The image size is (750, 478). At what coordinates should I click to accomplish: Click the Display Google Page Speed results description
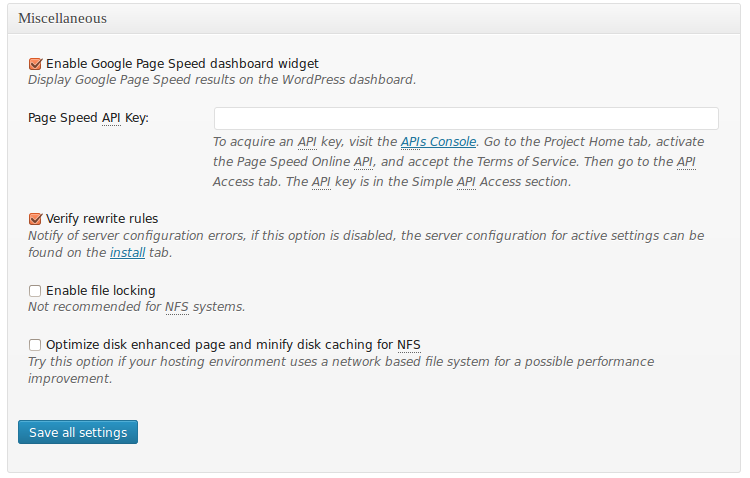(x=221, y=79)
